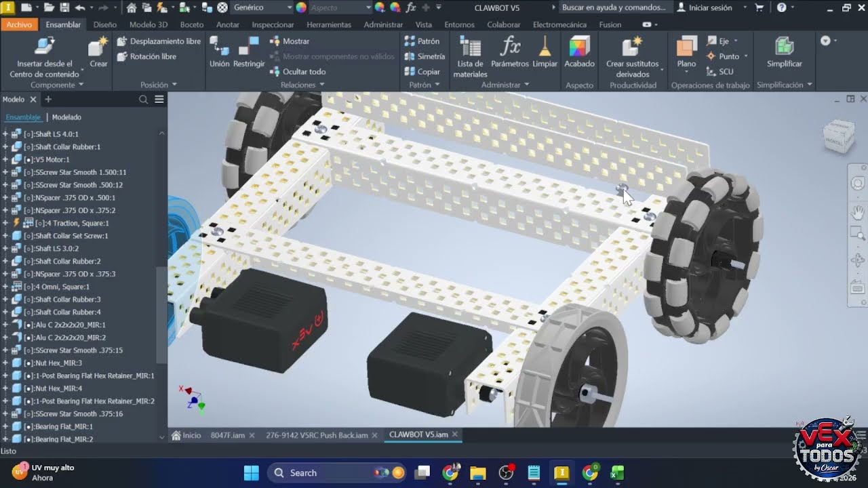The width and height of the screenshot is (868, 488).
Task: Switch to 276-9142 V5RC Push Back.iam tab
Action: (x=317, y=435)
